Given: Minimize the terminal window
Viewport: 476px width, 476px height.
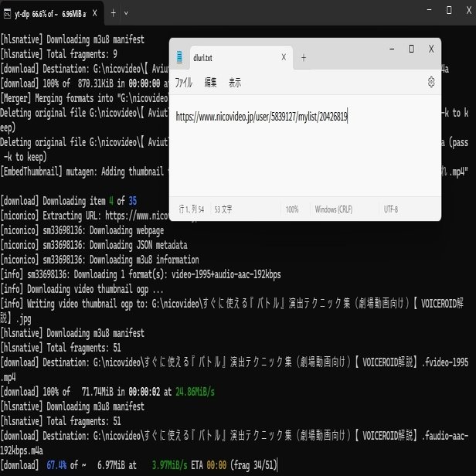Looking at the screenshot, I should point(429,10).
